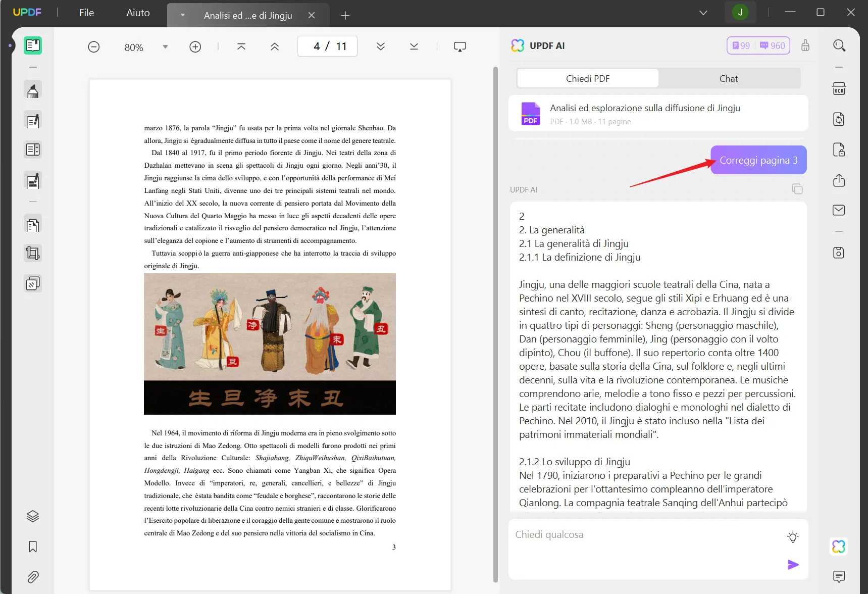Zoom in with the plus button
The image size is (868, 594).
tap(195, 47)
